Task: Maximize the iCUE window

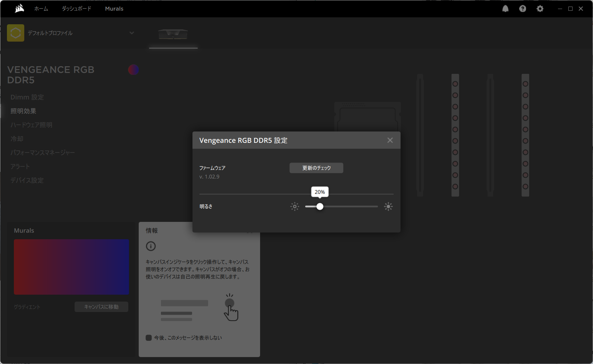Action: click(x=570, y=9)
